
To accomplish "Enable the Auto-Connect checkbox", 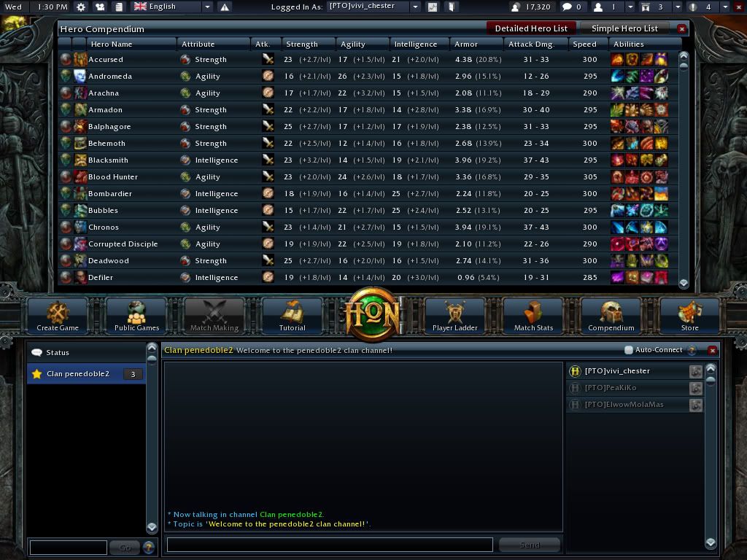I will (628, 350).
